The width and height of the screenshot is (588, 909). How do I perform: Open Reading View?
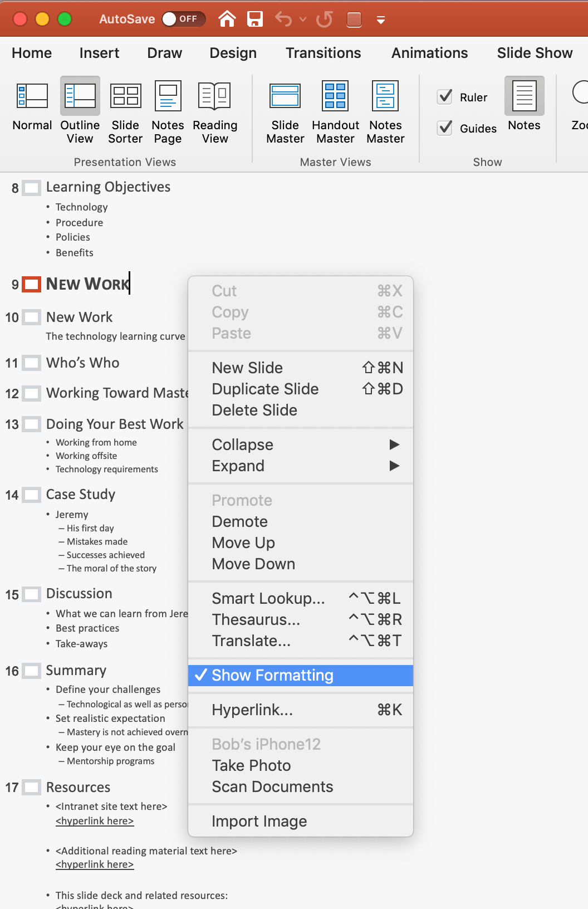coord(215,111)
